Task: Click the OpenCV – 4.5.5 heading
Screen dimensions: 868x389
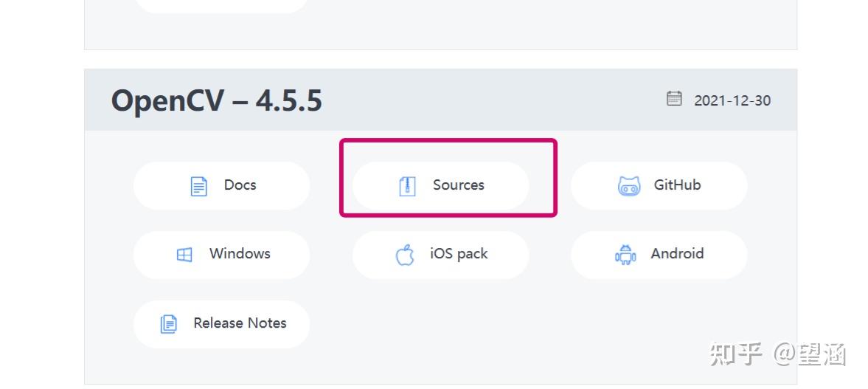Action: point(217,100)
